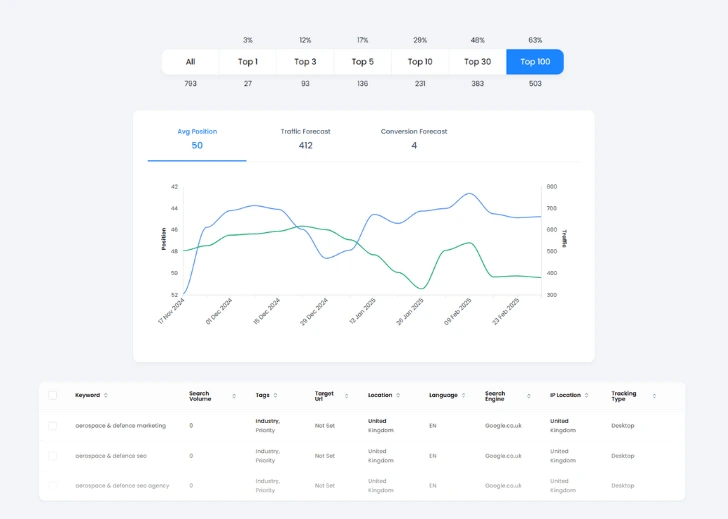Click the Search Volume sort arrows
Screen dimensions: 728x519
(234, 396)
